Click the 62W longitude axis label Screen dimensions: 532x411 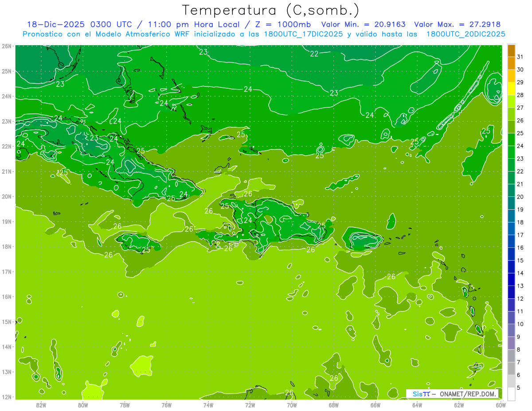pos(459,405)
